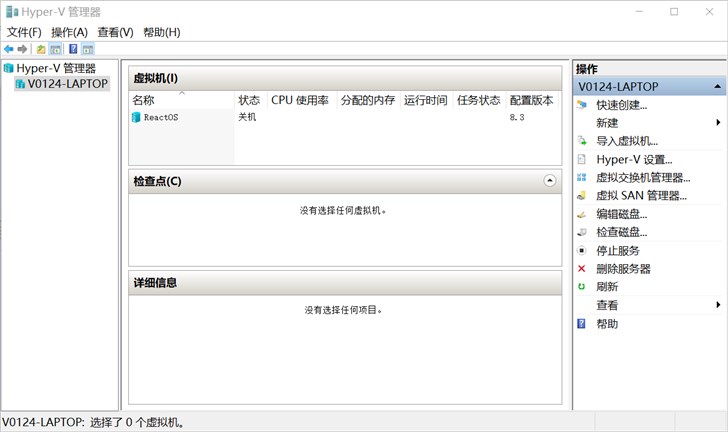This screenshot has width=728, height=432.
Task: Open 虚拟 SAN 管理器... action link
Action: point(641,196)
